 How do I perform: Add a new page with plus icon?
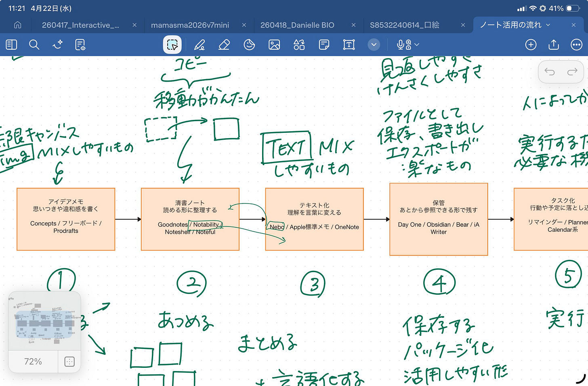[531, 44]
